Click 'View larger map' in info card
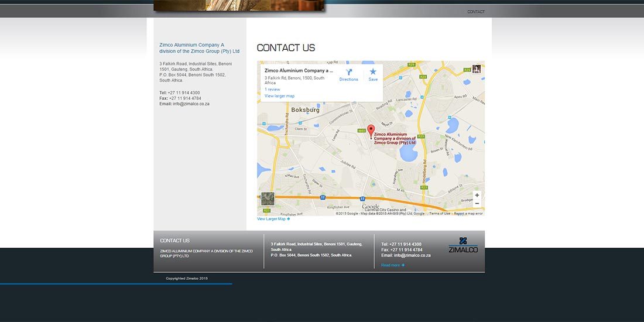This screenshot has width=644, height=322. [279, 96]
